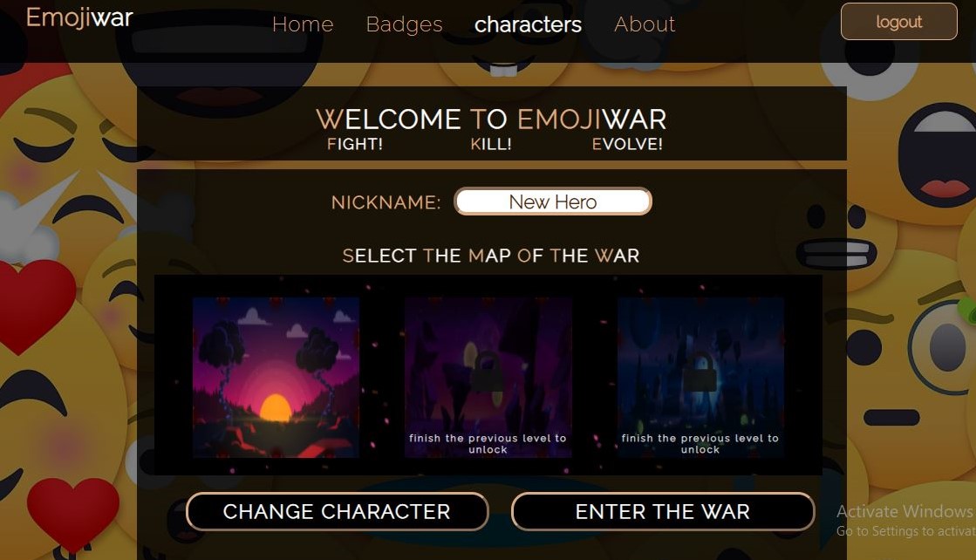
Task: Click the logout button
Action: coord(899,22)
